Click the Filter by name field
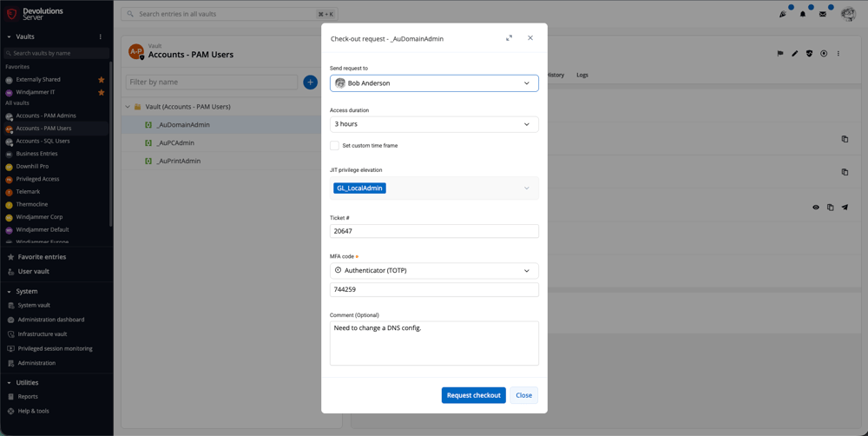Viewport: 868px width, 436px height. [x=212, y=82]
